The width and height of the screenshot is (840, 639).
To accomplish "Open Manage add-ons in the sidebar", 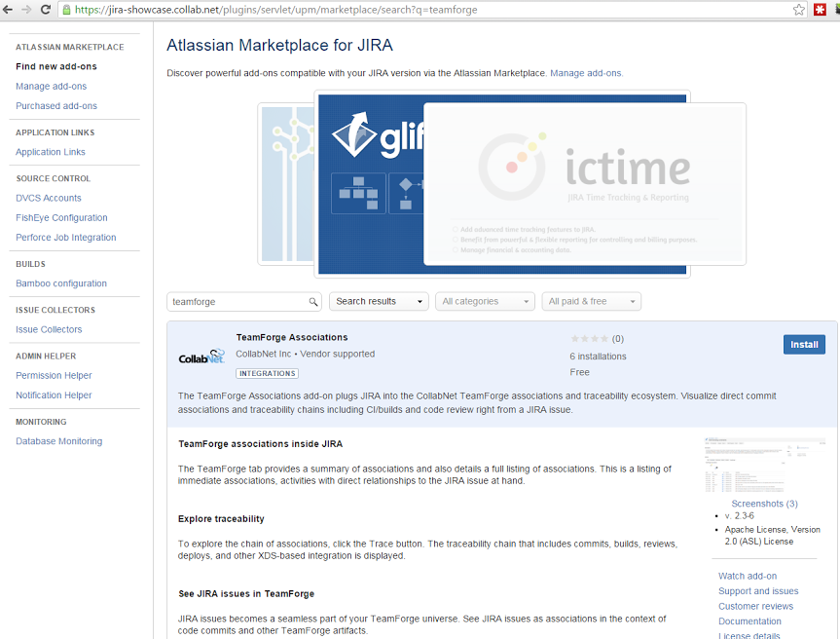I will pos(51,87).
